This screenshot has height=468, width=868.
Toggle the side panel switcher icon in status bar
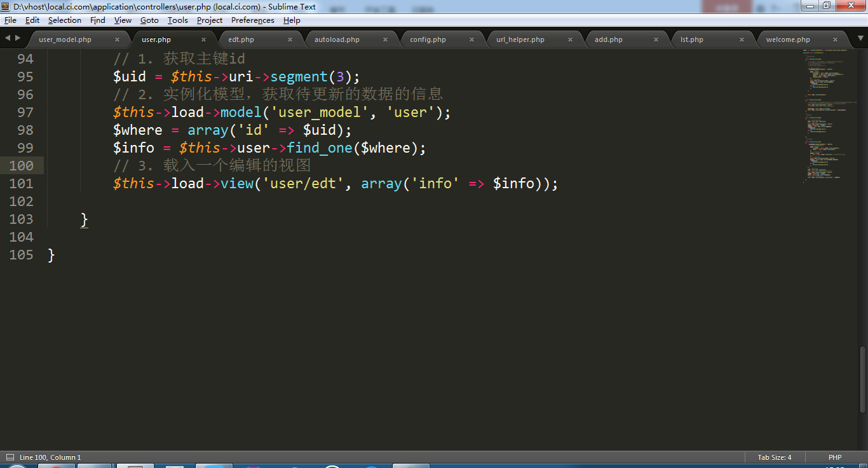coord(10,457)
